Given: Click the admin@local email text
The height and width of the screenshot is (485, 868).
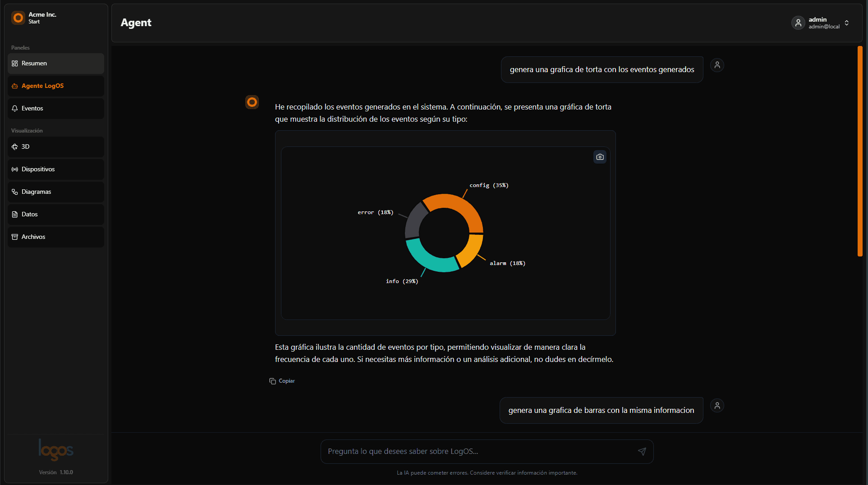Looking at the screenshot, I should (x=824, y=27).
